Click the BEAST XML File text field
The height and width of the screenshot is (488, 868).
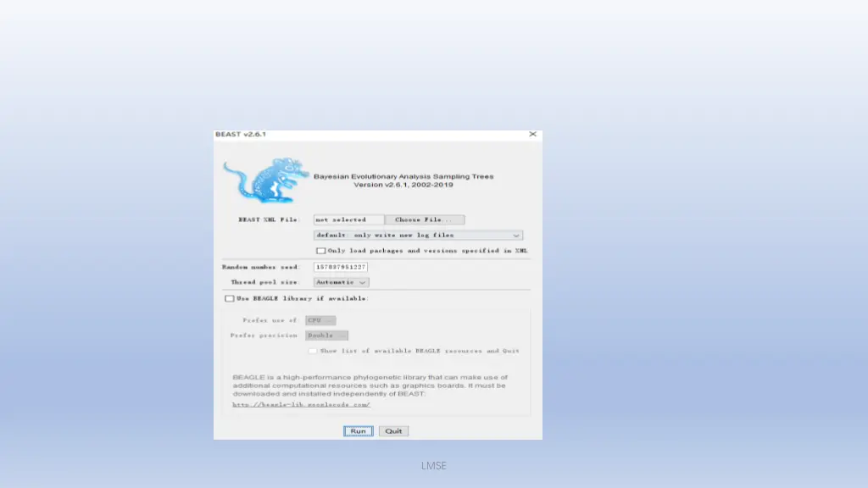click(348, 219)
